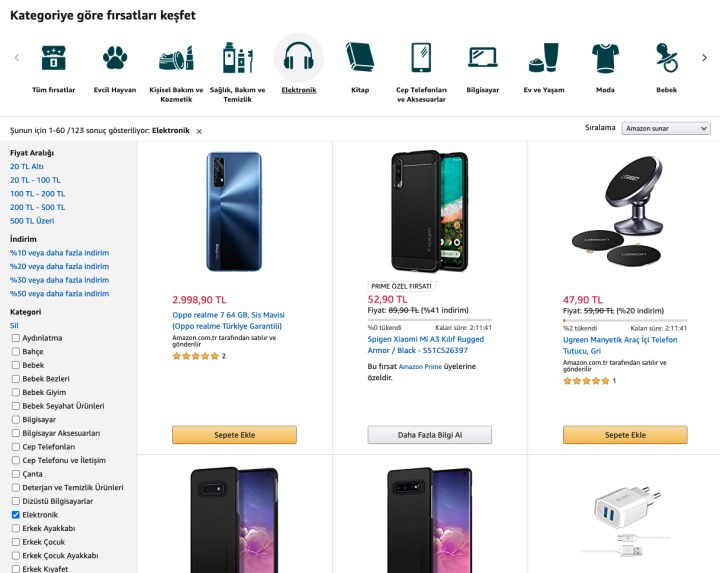Open the Evcil Hayvan paw category icon

tap(115, 58)
